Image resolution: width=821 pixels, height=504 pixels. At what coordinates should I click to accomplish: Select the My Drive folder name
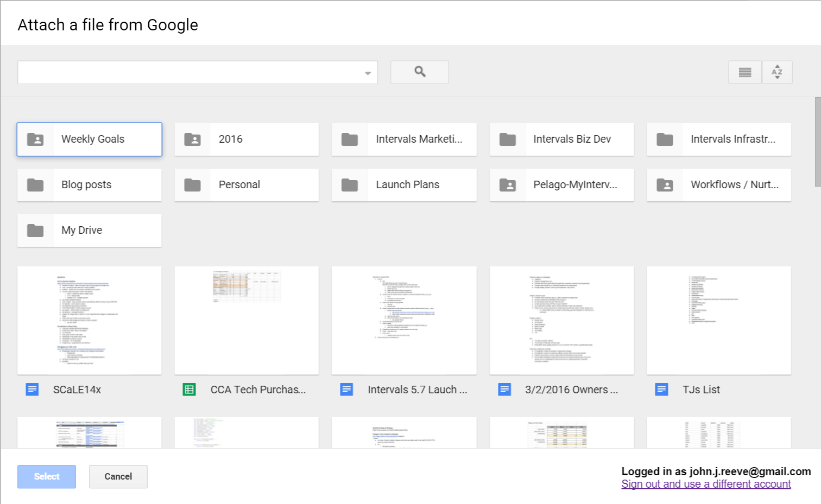[82, 230]
